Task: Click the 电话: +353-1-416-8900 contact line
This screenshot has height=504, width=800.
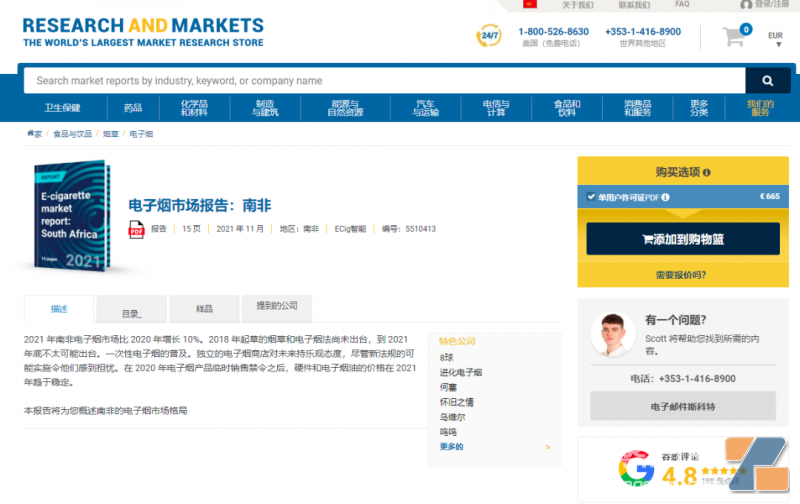Action: (x=683, y=379)
